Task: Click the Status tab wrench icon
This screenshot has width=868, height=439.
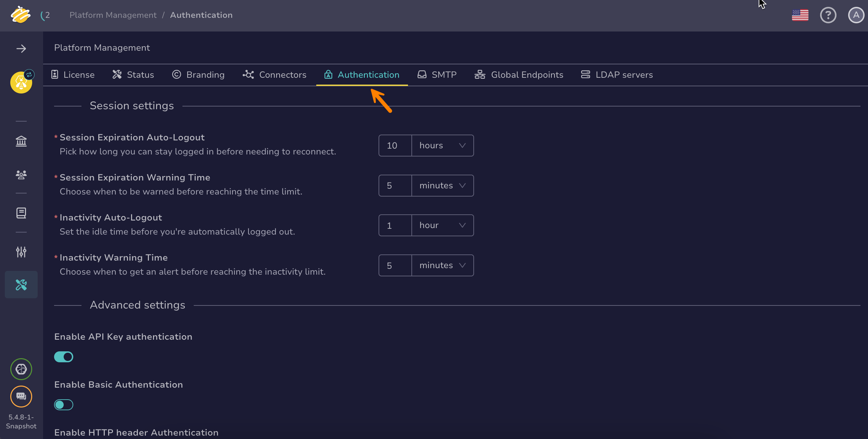Action: pyautogui.click(x=117, y=74)
